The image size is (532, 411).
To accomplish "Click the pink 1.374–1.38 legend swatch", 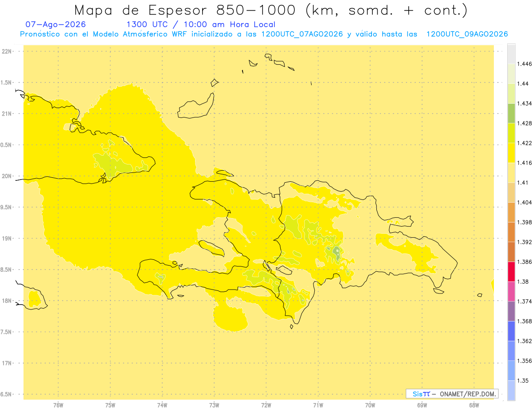I will pos(511,291).
